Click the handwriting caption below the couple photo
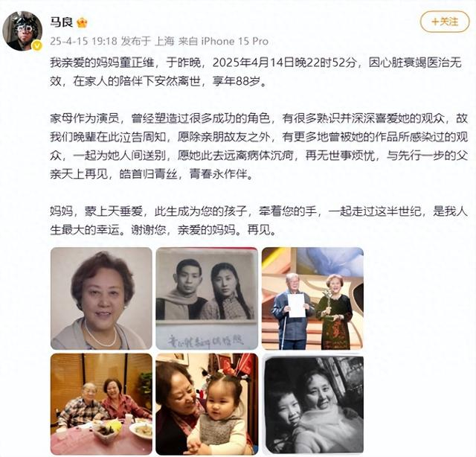Screen dimensions: 476x457 205,340
